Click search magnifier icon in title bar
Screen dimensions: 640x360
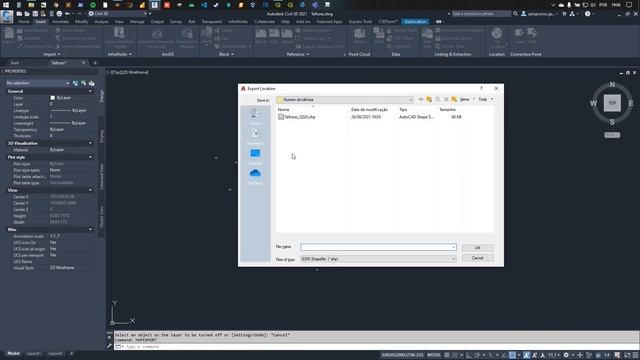click(x=516, y=13)
